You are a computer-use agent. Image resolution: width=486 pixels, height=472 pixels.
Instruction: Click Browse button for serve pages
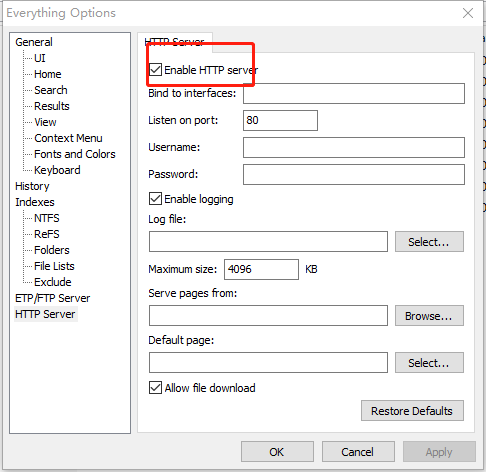(x=429, y=315)
